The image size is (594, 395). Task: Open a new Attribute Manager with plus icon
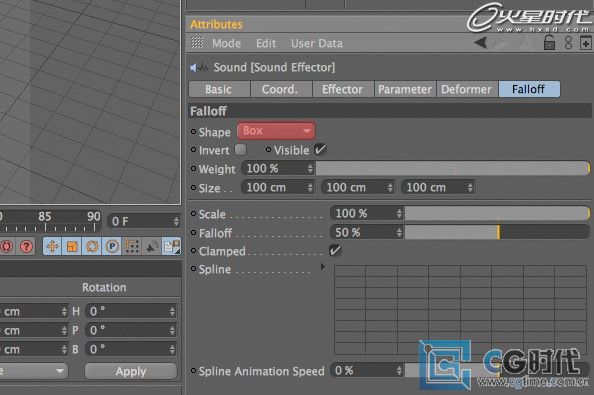(x=585, y=42)
